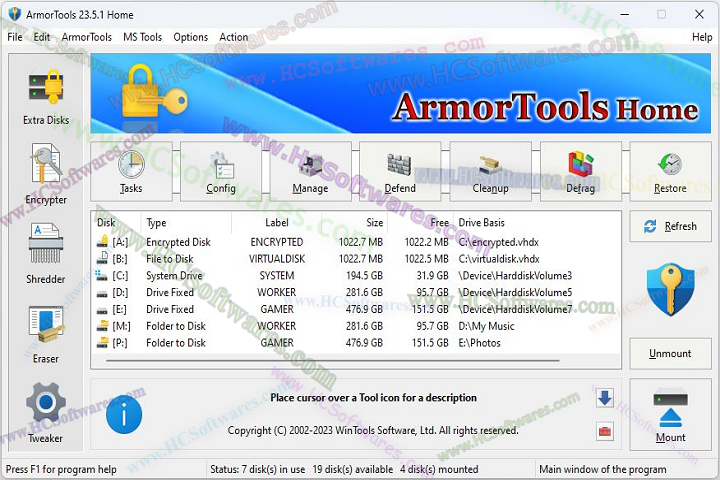The width and height of the screenshot is (720, 480).
Task: Click 'Status: 7 disk(s) in use' text
Action: click(x=258, y=469)
